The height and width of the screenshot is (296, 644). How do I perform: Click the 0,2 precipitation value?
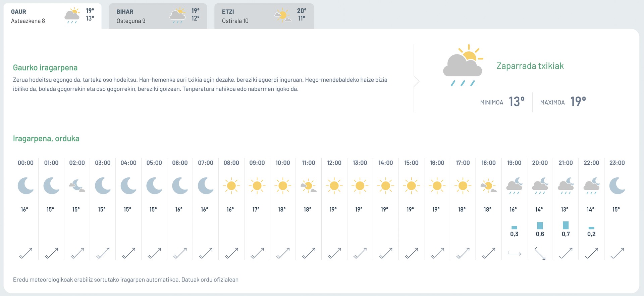[591, 234]
